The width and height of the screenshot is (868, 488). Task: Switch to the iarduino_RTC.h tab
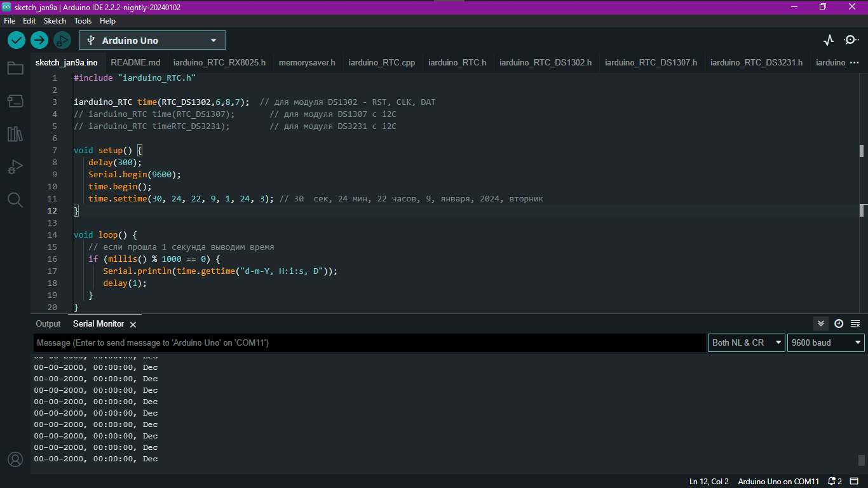[458, 62]
